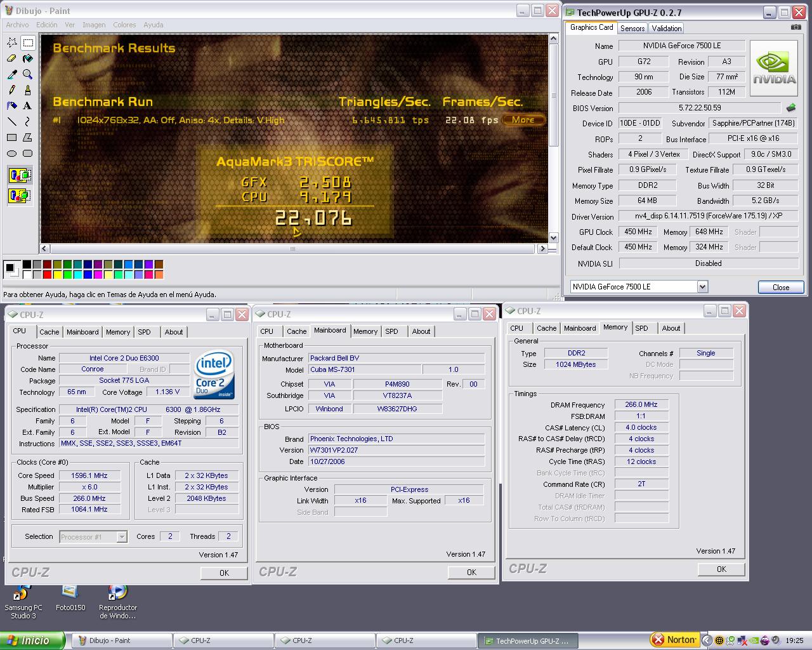Click the GPU-Z screenshot camera icon
Screen dimensions: 812x650
pyautogui.click(x=796, y=27)
